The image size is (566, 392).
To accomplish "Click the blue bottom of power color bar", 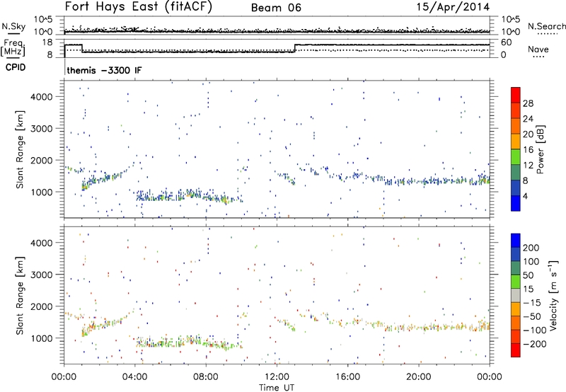I will coord(516,203).
